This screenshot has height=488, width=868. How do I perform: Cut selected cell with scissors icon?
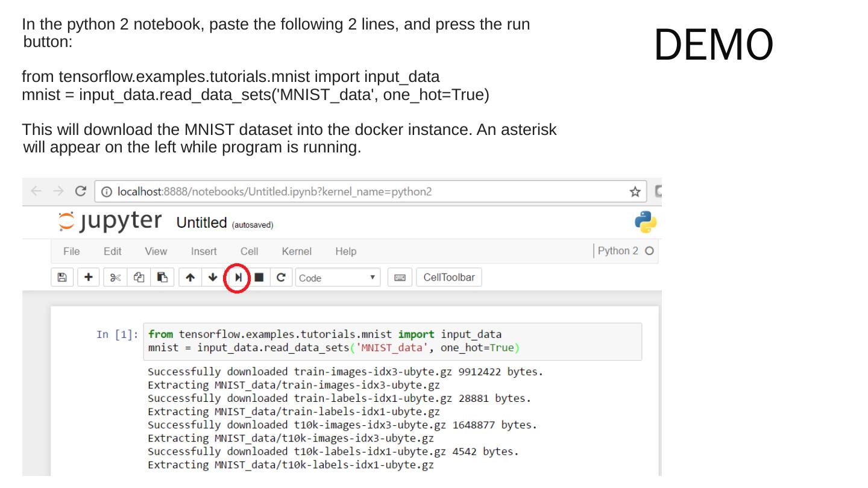pyautogui.click(x=116, y=278)
